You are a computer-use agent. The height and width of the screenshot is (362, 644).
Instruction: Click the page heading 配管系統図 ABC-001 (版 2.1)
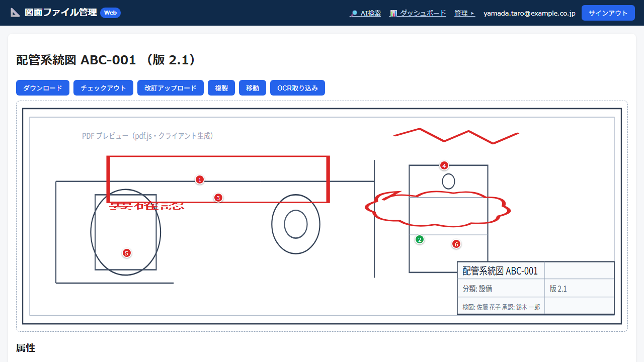click(107, 60)
